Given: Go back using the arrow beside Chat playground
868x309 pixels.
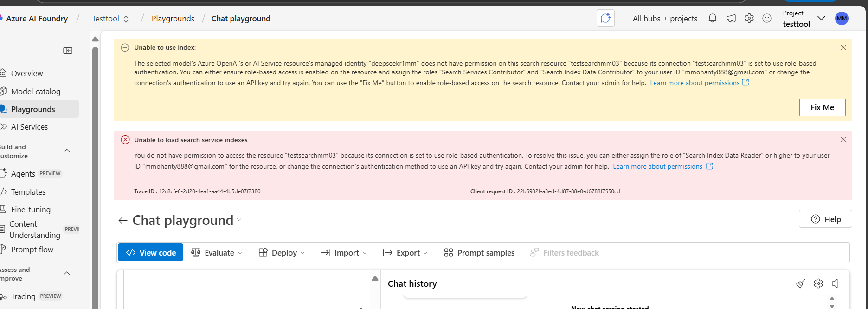Looking at the screenshot, I should tap(123, 220).
